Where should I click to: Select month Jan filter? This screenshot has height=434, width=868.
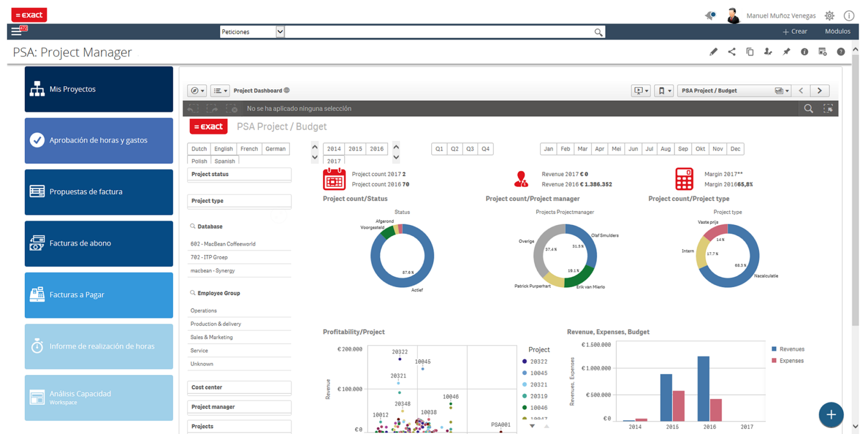click(x=548, y=149)
